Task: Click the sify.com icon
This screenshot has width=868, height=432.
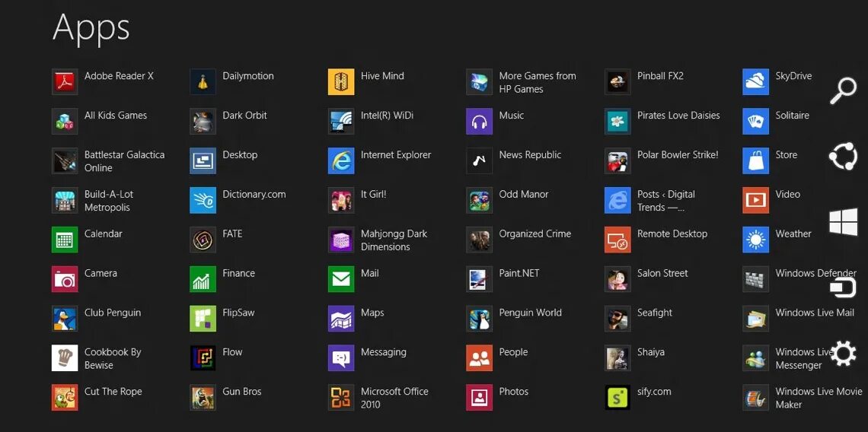Action: 617,397
